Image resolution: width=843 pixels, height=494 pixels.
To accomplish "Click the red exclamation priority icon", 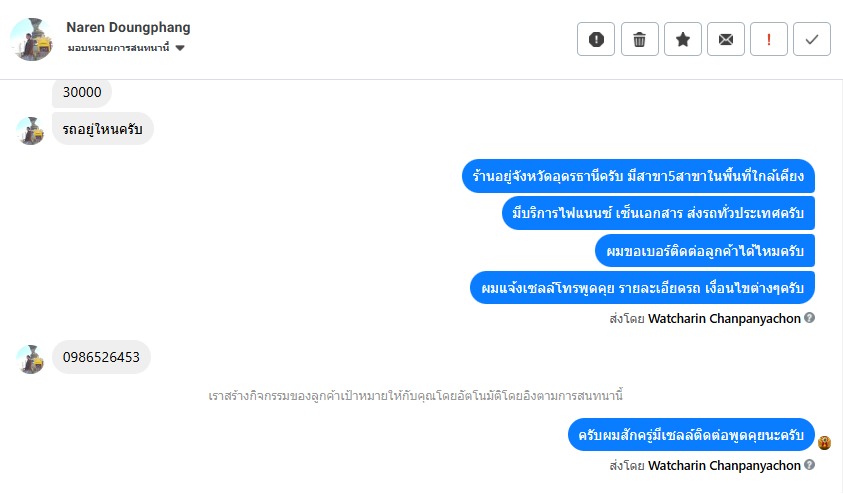I will click(769, 39).
